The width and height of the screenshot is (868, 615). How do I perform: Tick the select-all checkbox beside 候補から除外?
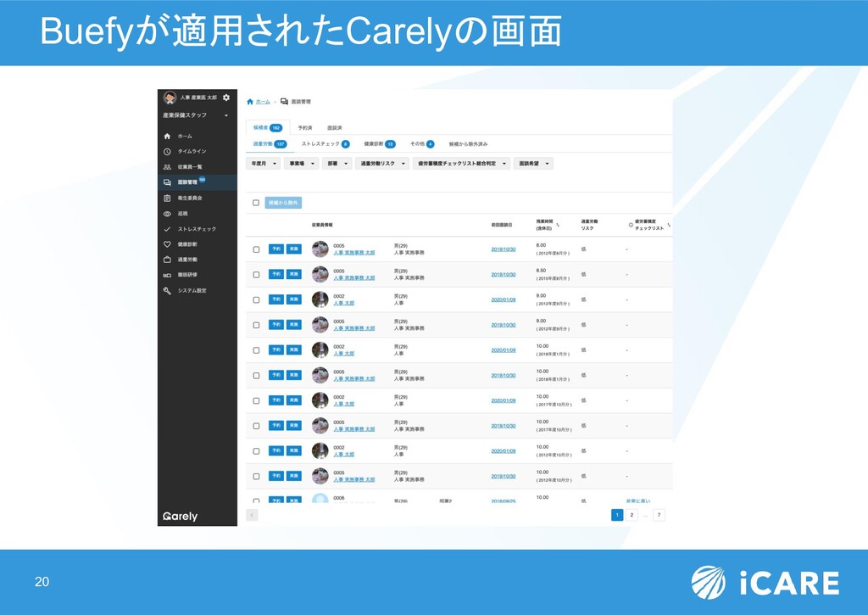click(x=256, y=203)
